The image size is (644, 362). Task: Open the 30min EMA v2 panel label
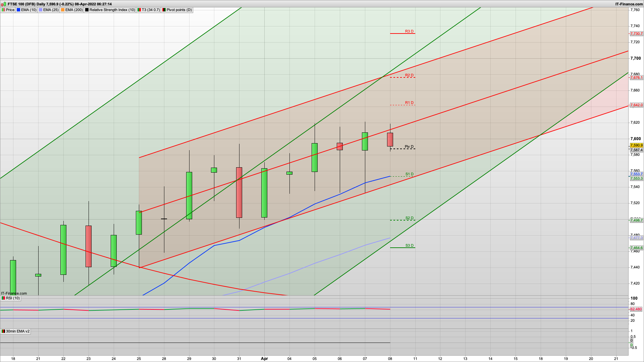point(15,331)
